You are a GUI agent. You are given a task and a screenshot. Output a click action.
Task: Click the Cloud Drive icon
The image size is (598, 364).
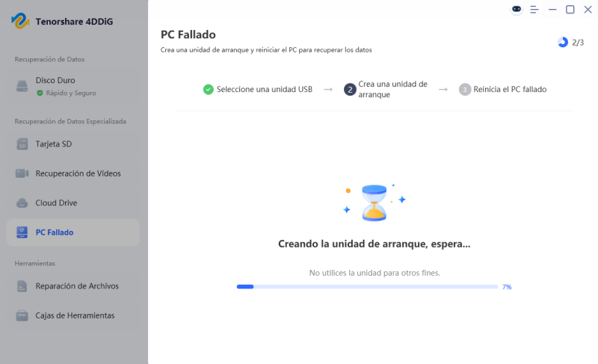click(x=22, y=203)
